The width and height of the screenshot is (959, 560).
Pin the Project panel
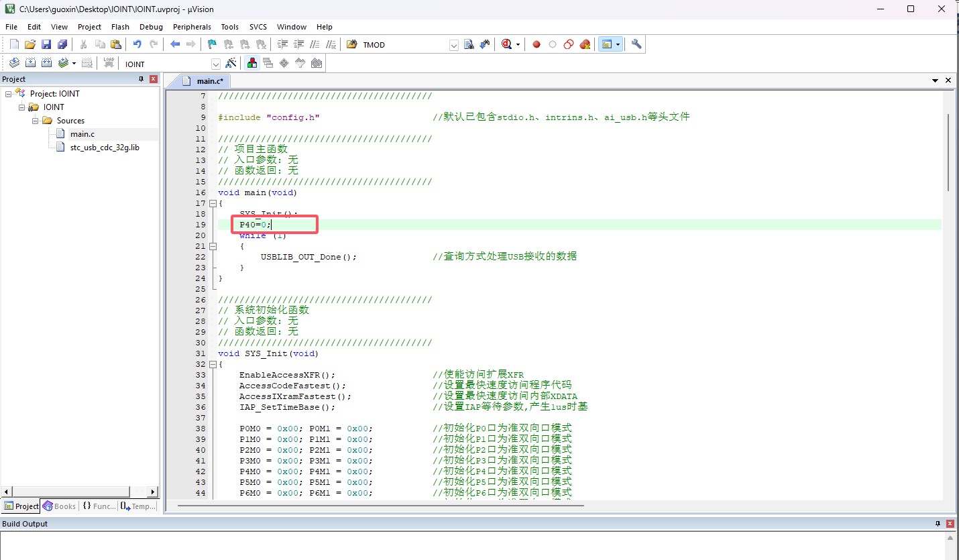141,79
